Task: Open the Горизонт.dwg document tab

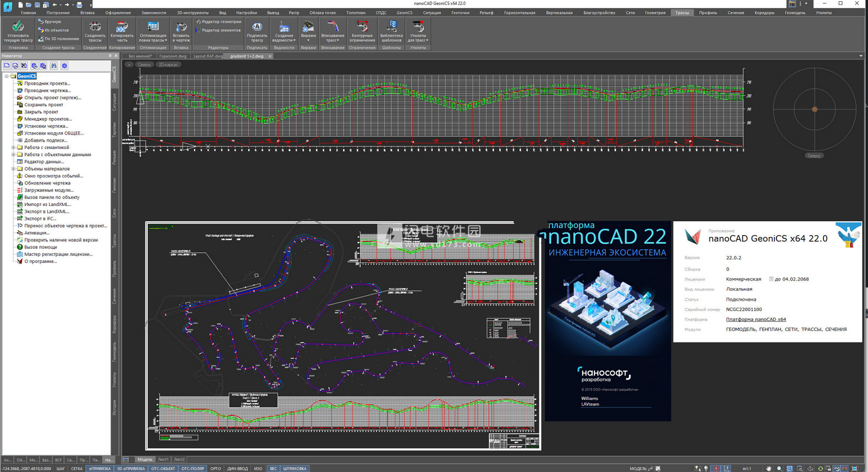Action: point(172,56)
